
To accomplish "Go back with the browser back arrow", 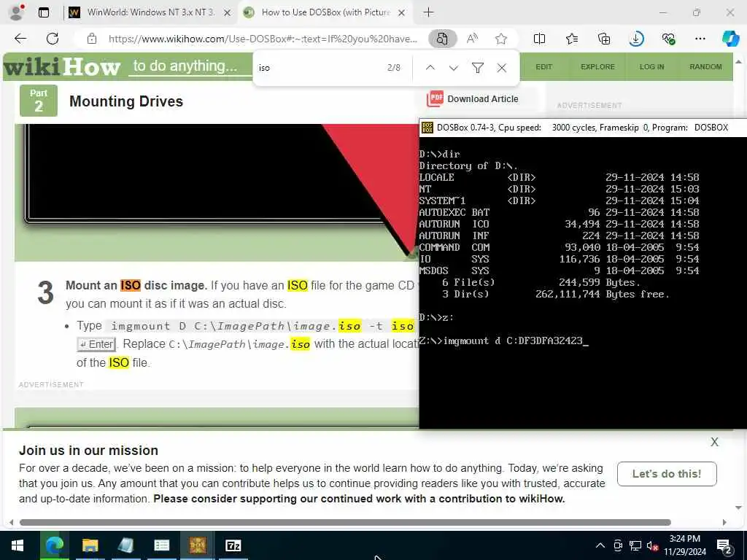I will [20, 39].
